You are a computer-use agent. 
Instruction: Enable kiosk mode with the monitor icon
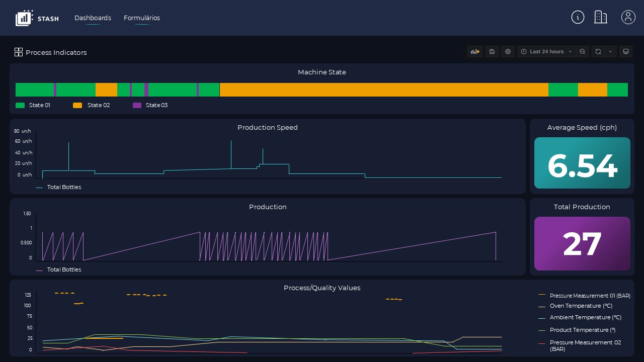coord(626,51)
